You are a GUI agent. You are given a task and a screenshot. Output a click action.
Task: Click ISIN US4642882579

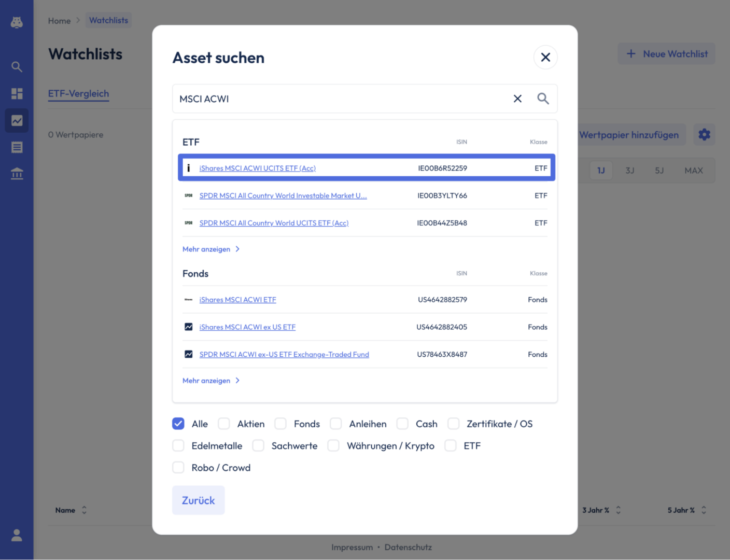pyautogui.click(x=442, y=300)
